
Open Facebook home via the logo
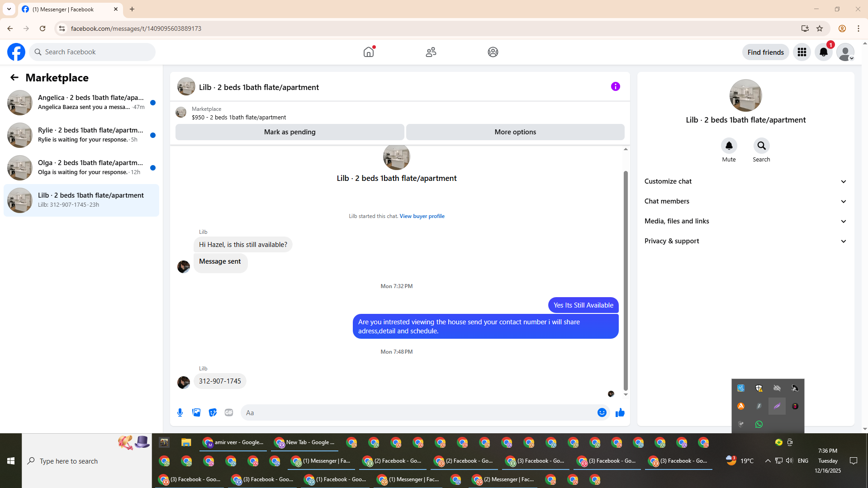16,52
